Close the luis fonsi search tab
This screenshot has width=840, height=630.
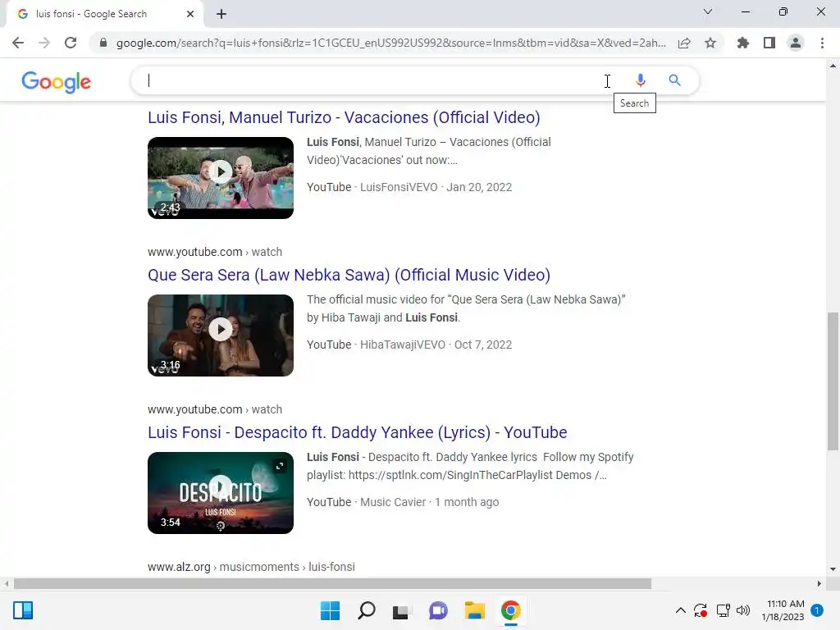(190, 14)
